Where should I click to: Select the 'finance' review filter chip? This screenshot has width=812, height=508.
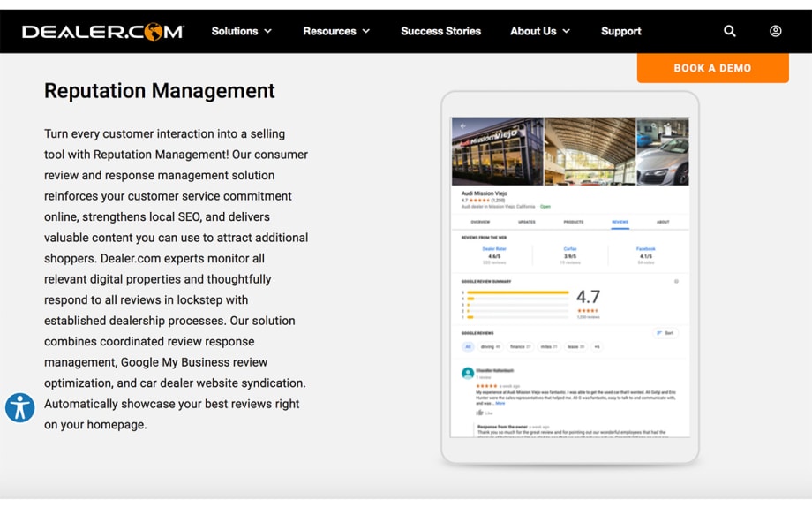[x=521, y=347]
